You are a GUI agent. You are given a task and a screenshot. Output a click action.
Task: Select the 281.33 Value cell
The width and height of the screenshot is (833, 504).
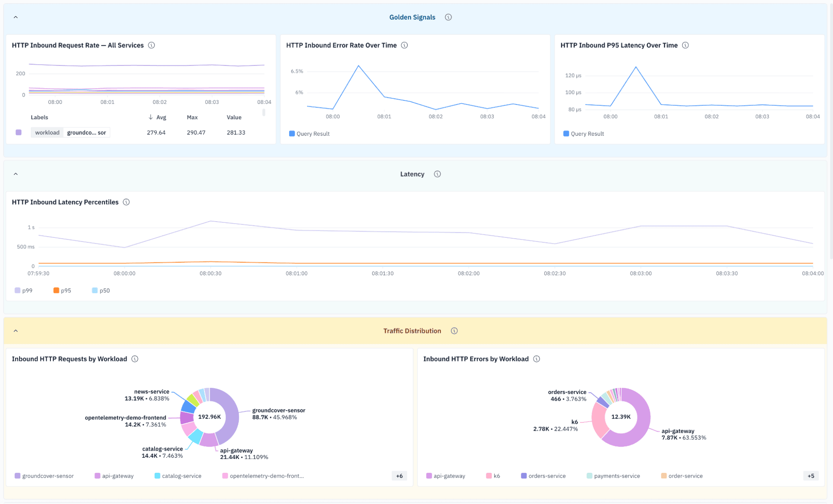click(236, 132)
